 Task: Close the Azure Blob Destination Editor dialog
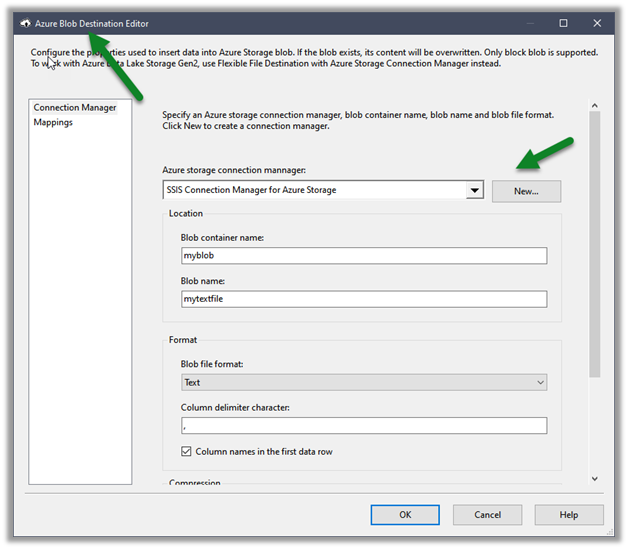pos(596,23)
